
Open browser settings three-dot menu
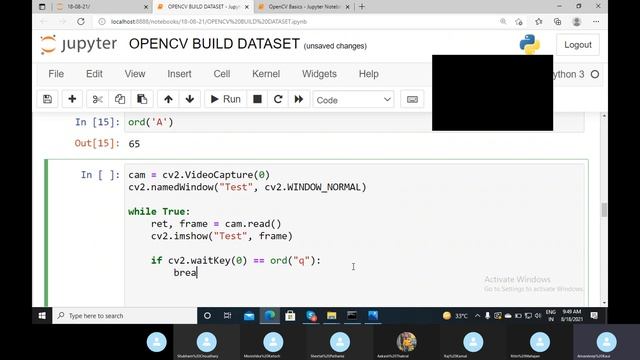click(596, 22)
